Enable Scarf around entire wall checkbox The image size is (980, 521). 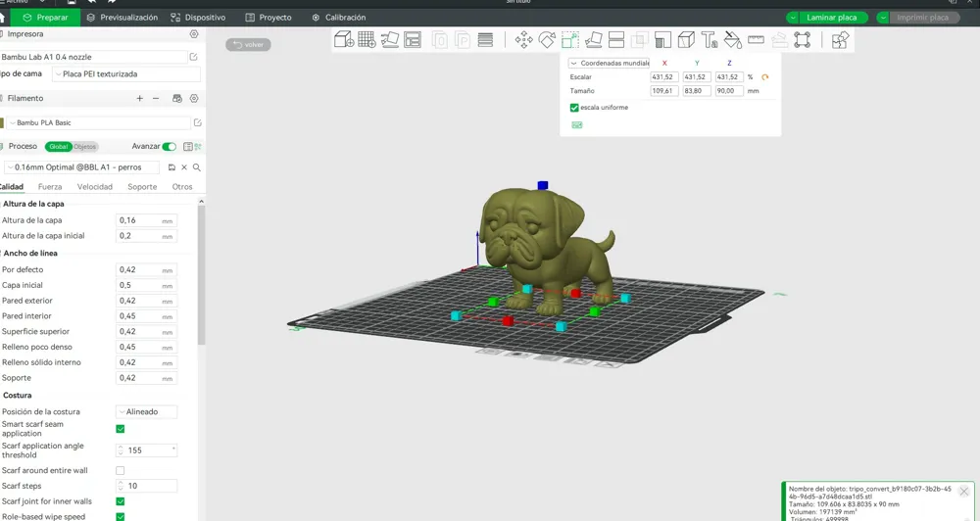120,470
